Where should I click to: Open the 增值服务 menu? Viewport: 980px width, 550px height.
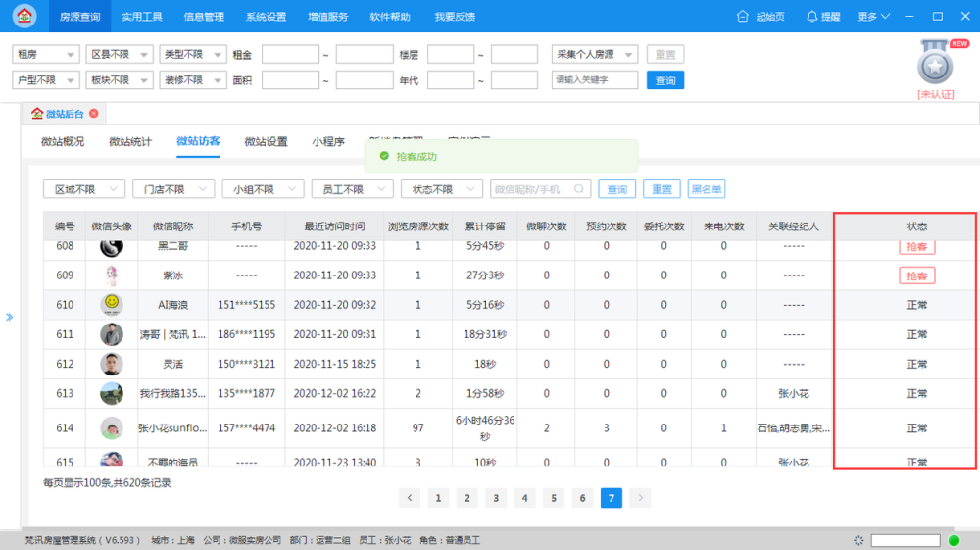click(328, 17)
